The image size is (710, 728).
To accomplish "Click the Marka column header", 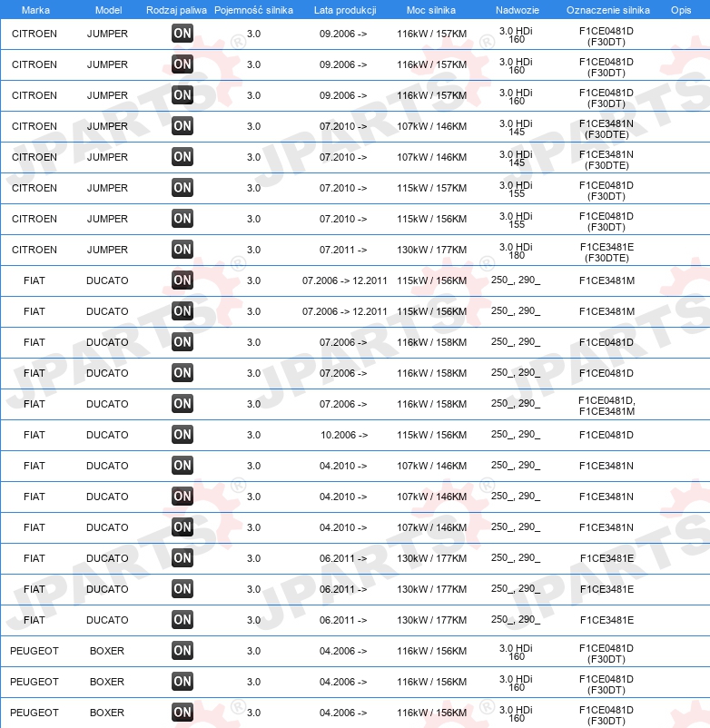I will tap(35, 10).
